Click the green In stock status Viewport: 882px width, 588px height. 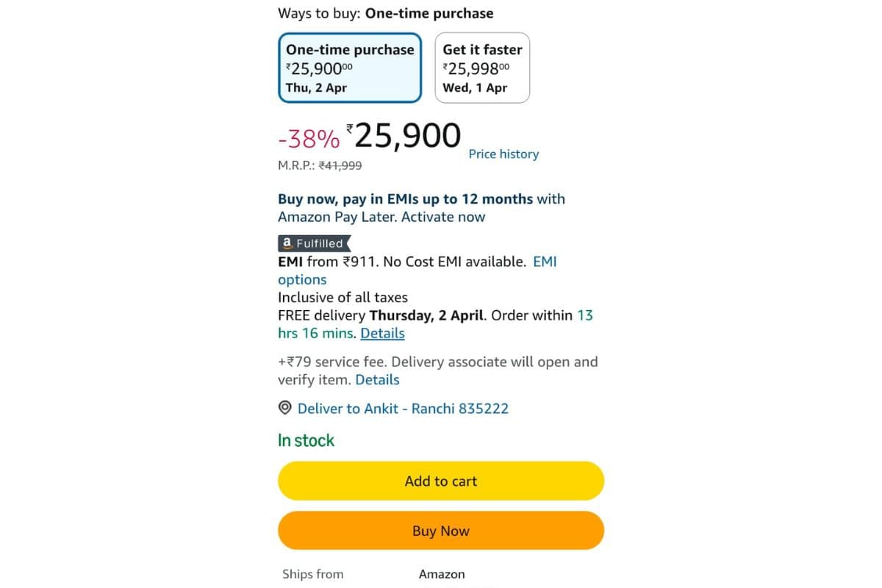point(306,440)
